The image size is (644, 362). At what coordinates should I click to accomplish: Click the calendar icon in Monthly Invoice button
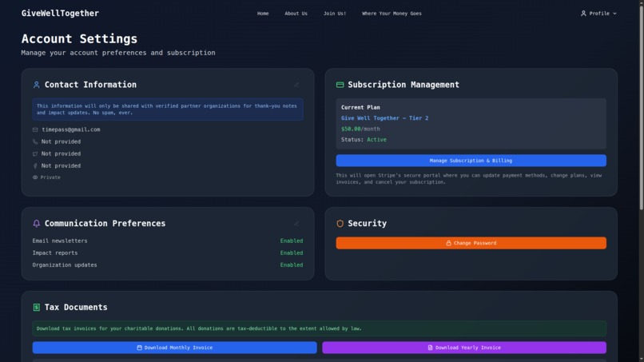pyautogui.click(x=139, y=348)
